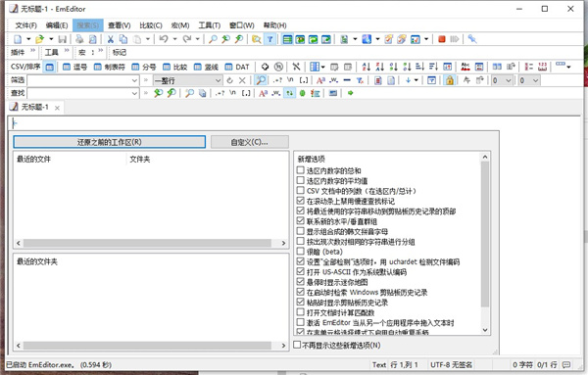The height and width of the screenshot is (375, 588).
Task: Open the Undo history dropdown arrow
Action: point(174,39)
